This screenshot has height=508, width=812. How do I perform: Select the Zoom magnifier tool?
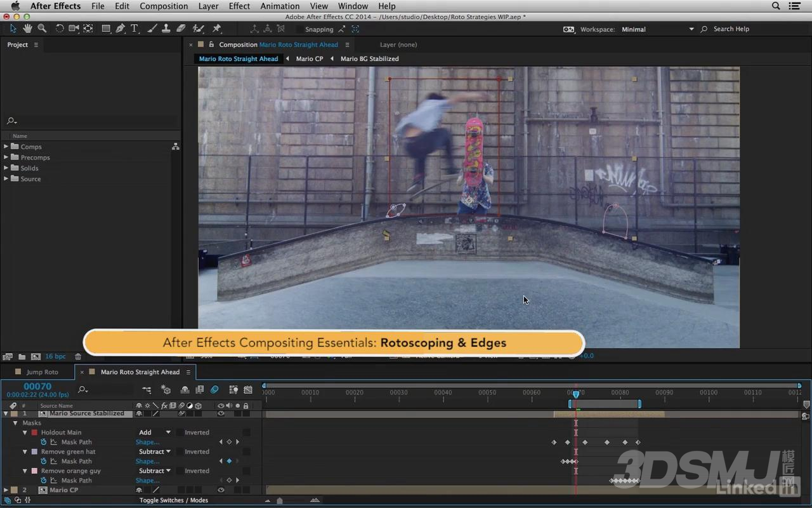(x=42, y=29)
